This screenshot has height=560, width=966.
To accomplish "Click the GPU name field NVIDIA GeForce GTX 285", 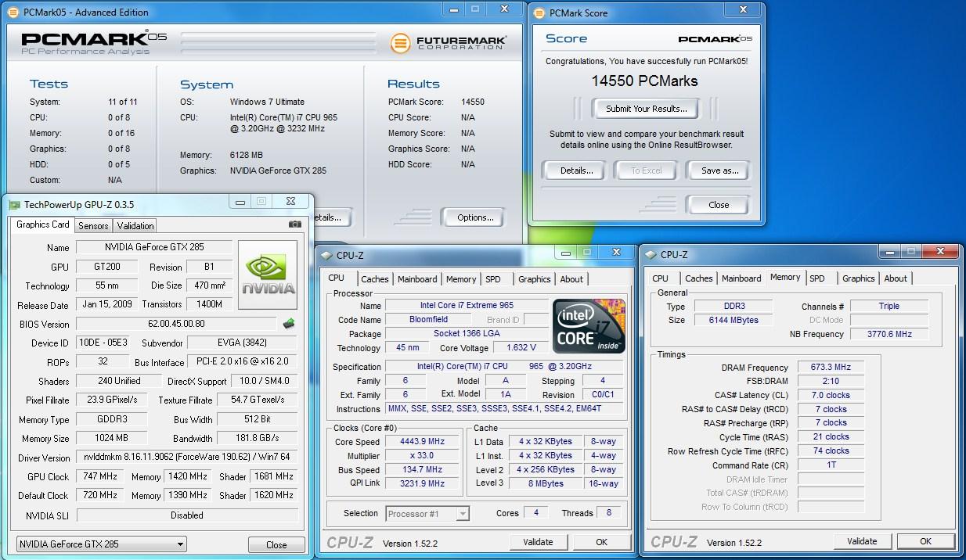I will [x=155, y=247].
